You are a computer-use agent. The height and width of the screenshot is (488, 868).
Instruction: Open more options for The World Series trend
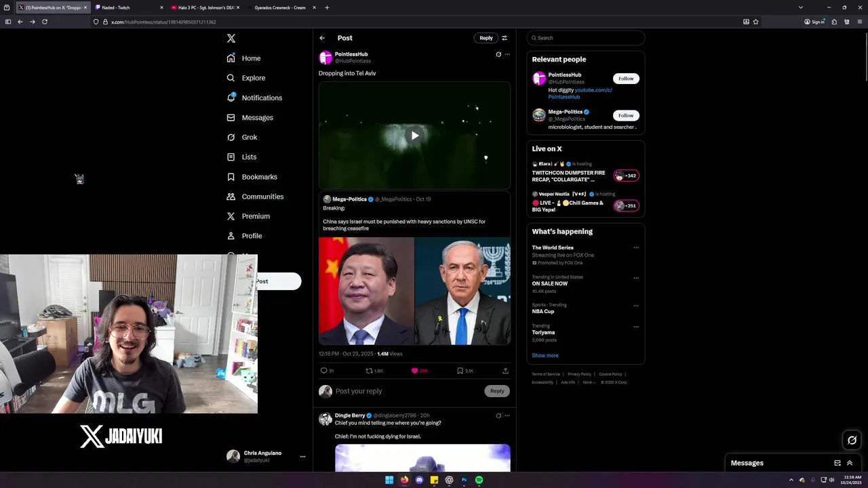click(x=636, y=248)
